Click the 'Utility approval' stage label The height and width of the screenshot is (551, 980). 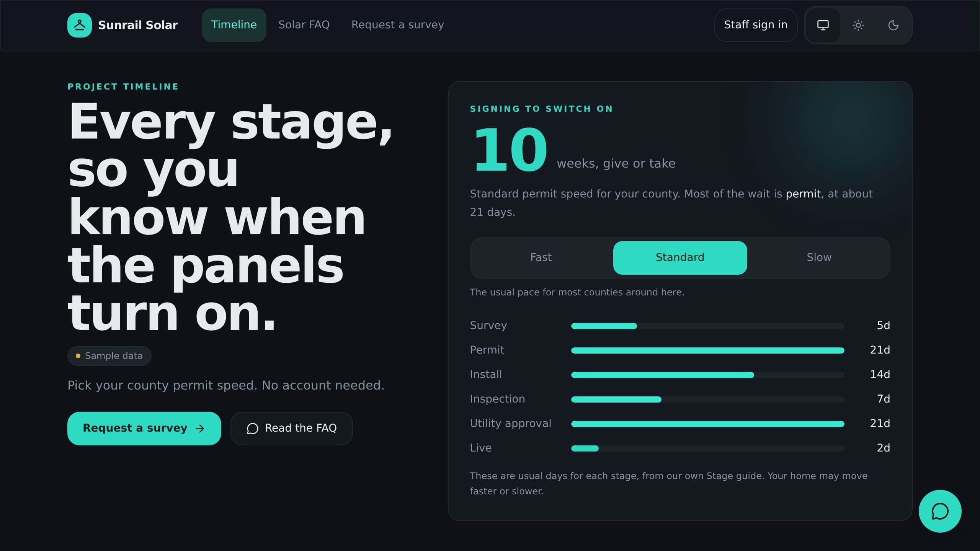point(510,423)
